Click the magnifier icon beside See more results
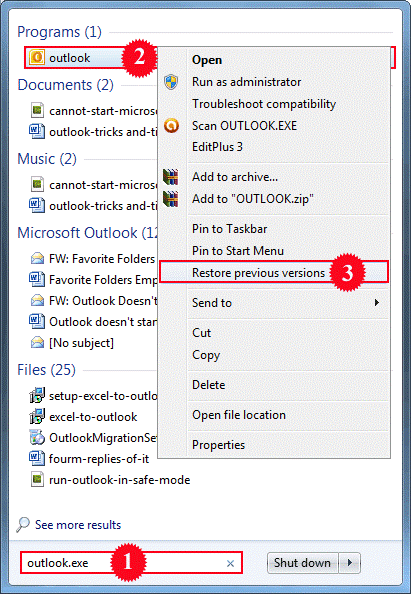Viewport: 411px width, 594px height. click(x=23, y=525)
